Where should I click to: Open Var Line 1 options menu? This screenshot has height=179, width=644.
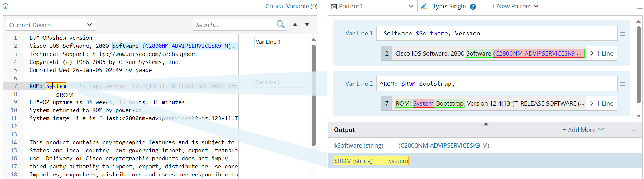(623, 34)
